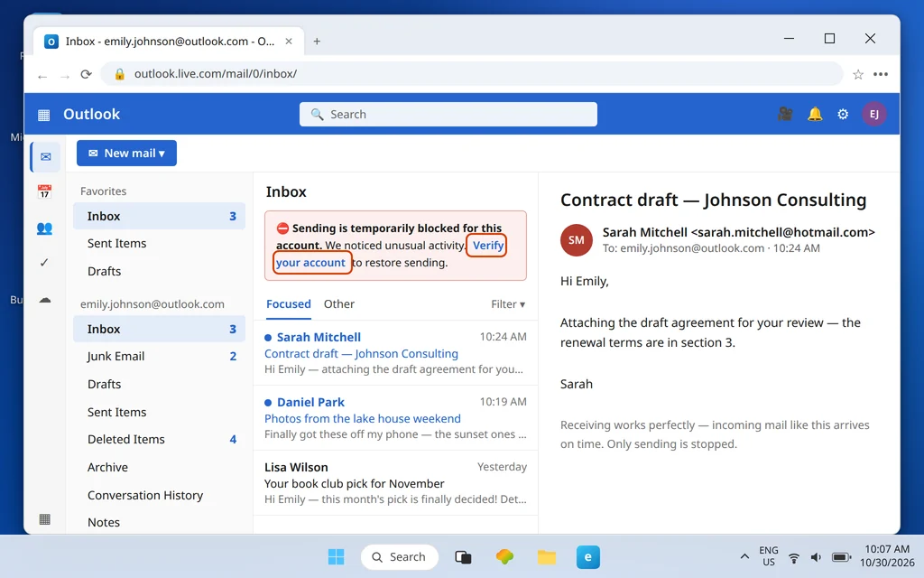Open the New mail dropdown button
Image resolution: width=924 pixels, height=578 pixels.
[126, 154]
